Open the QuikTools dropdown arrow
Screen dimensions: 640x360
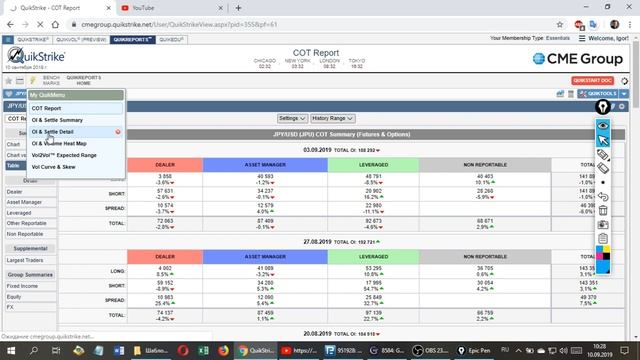624,94
